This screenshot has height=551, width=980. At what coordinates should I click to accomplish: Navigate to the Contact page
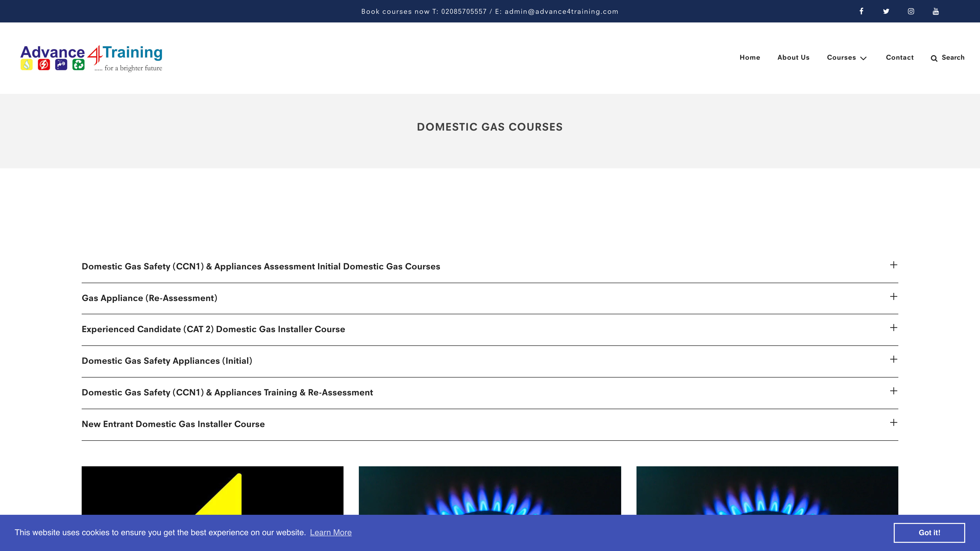(899, 57)
